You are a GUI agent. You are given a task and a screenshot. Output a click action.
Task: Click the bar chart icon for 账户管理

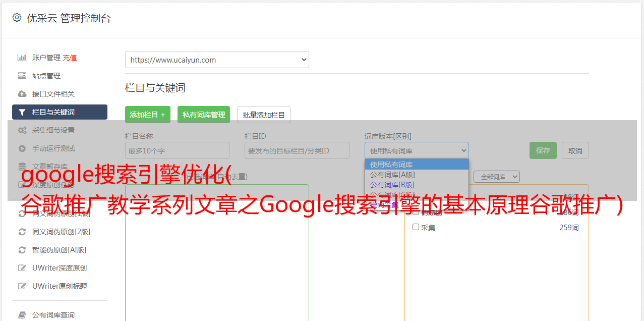(22, 58)
